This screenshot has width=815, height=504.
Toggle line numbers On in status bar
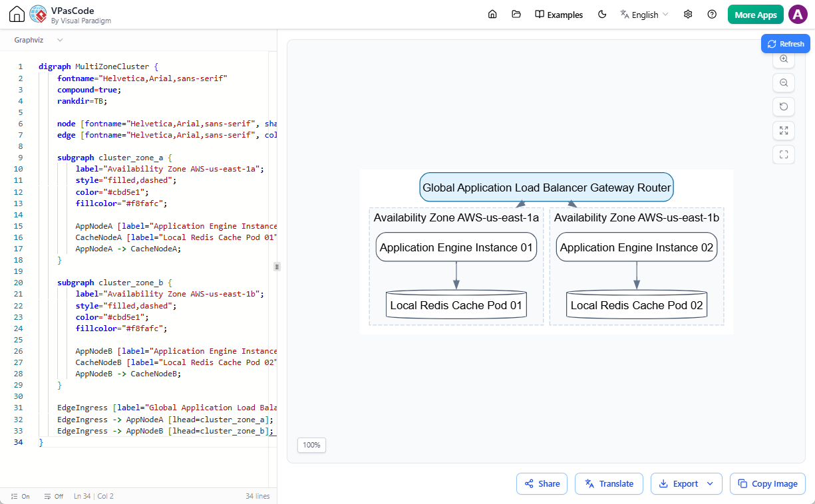coord(21,496)
